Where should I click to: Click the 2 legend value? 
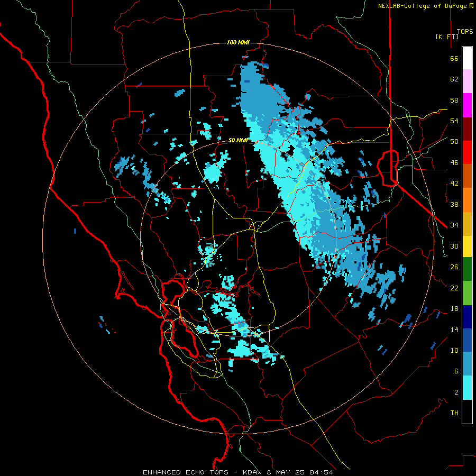456,392
